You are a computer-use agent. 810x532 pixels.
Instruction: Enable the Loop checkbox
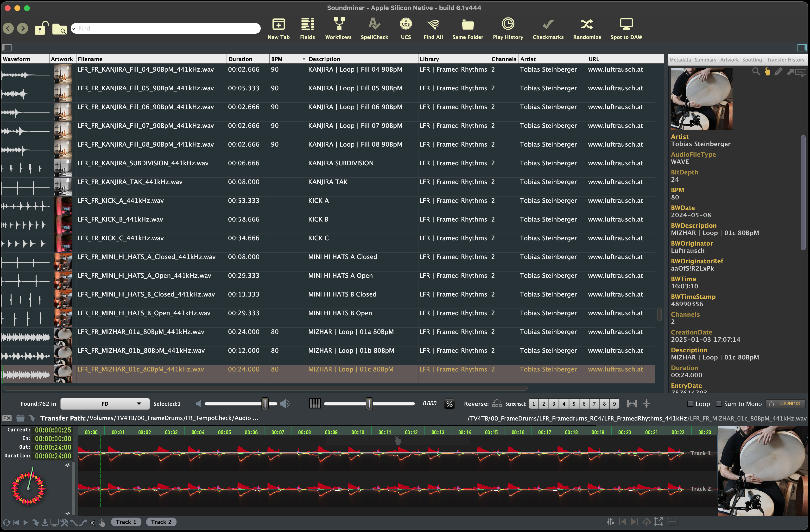click(x=690, y=403)
